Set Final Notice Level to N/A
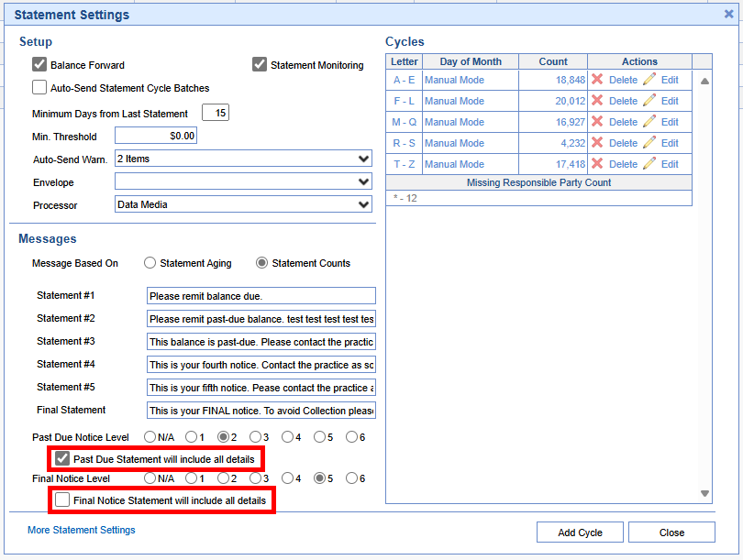This screenshot has width=743, height=560. [150, 478]
